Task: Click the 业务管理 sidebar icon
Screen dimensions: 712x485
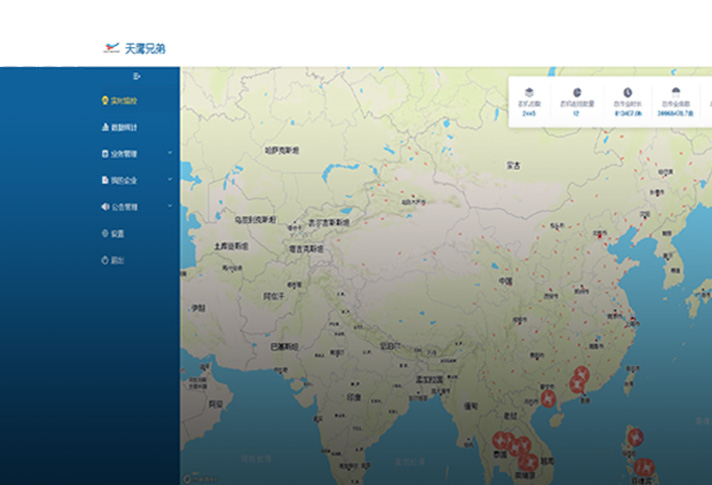Action: coord(105,154)
